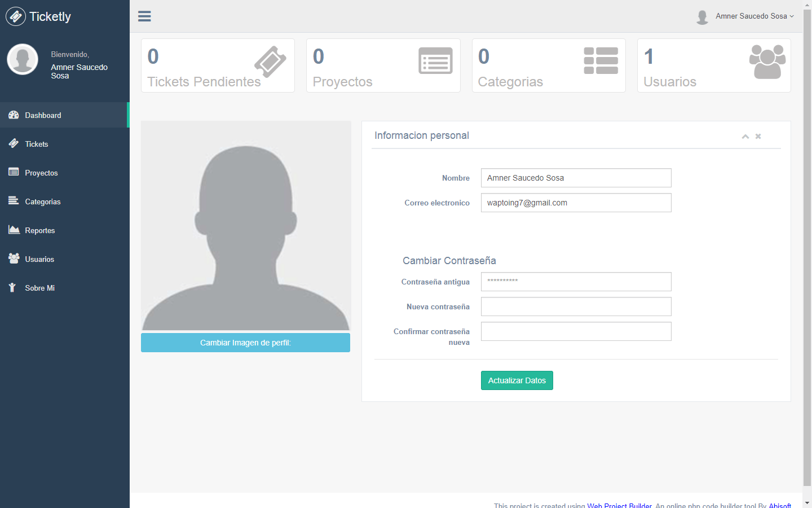The width and height of the screenshot is (812, 508).
Task: Open Tickets in the sidebar menu
Action: point(37,144)
